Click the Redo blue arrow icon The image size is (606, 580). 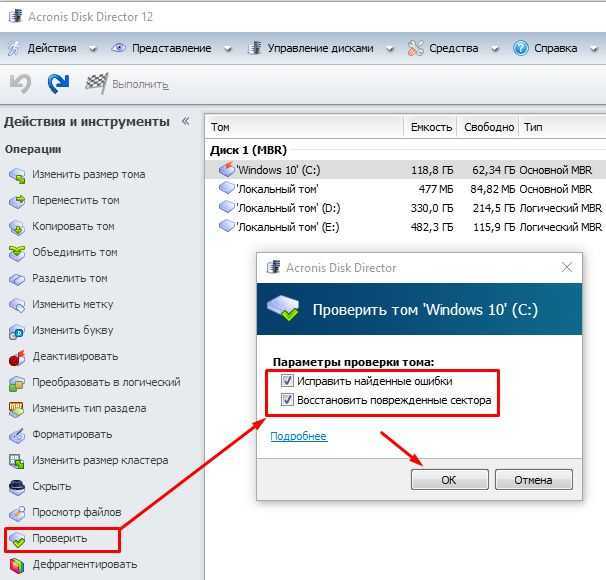pyautogui.click(x=58, y=83)
